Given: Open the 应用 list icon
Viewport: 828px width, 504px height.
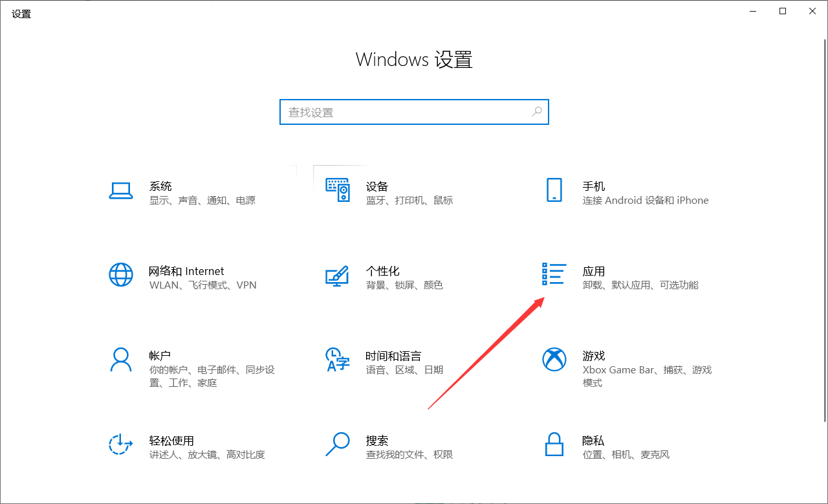Looking at the screenshot, I should 554,274.
